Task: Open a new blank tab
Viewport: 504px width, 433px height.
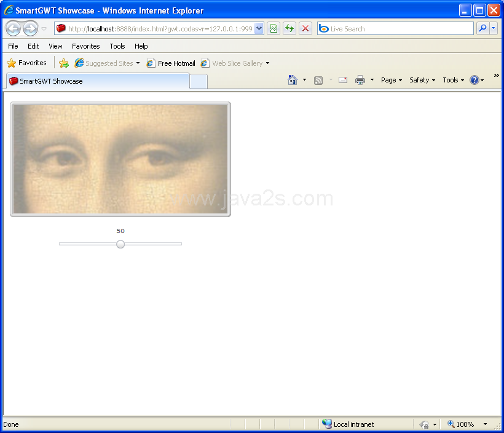Action: point(199,82)
